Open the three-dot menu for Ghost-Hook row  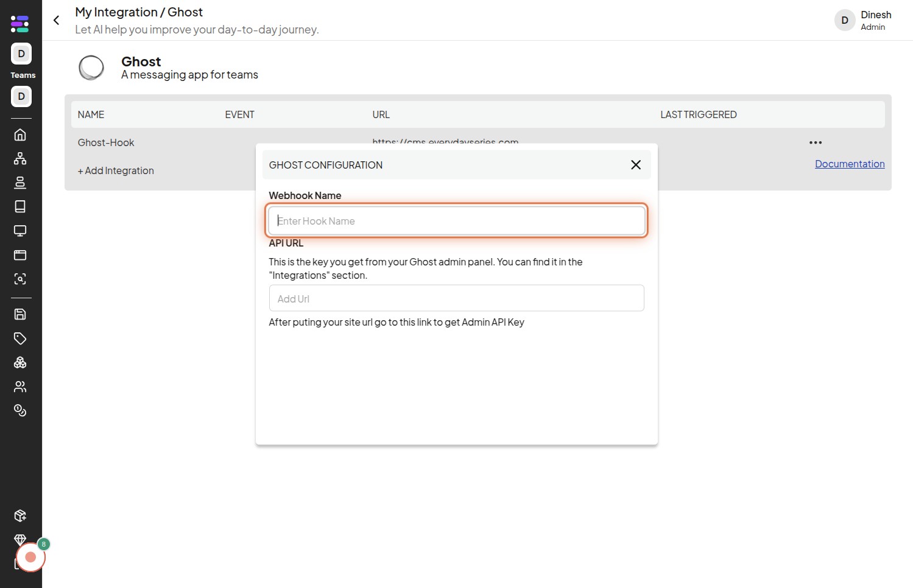pyautogui.click(x=816, y=142)
